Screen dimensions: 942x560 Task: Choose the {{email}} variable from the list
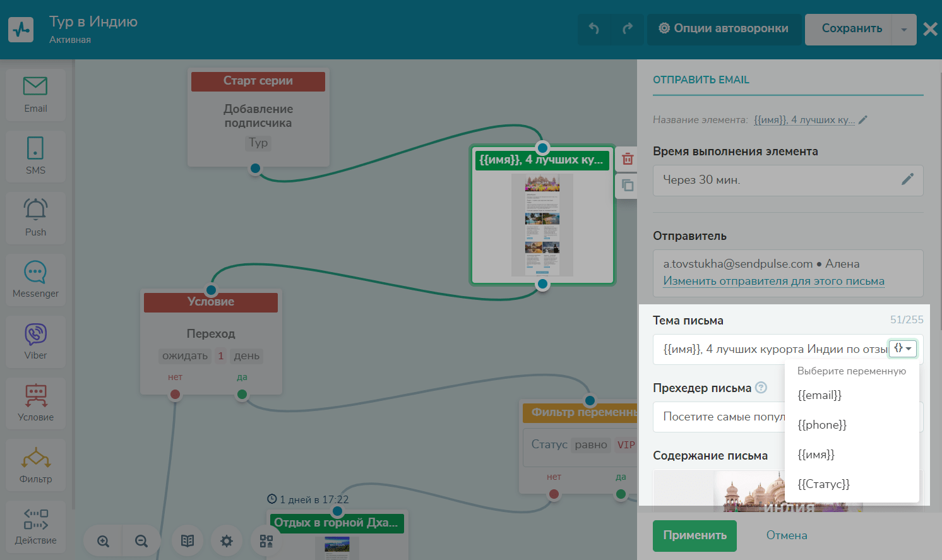coord(820,395)
